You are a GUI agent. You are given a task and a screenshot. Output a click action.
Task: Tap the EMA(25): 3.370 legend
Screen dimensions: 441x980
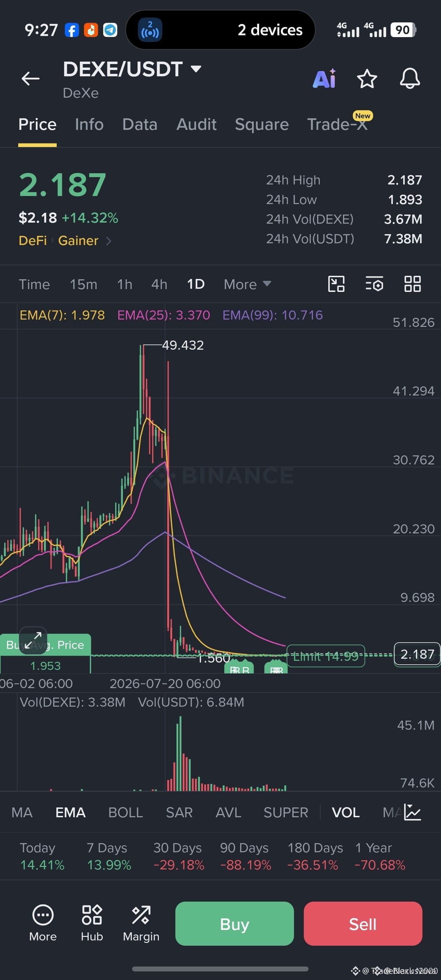(163, 315)
